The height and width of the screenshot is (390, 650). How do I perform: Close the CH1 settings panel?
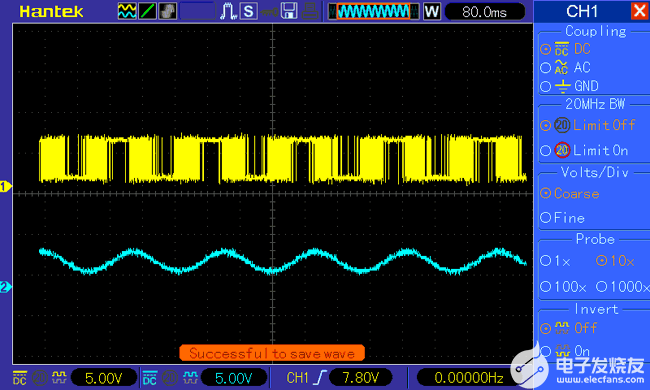pyautogui.click(x=640, y=11)
